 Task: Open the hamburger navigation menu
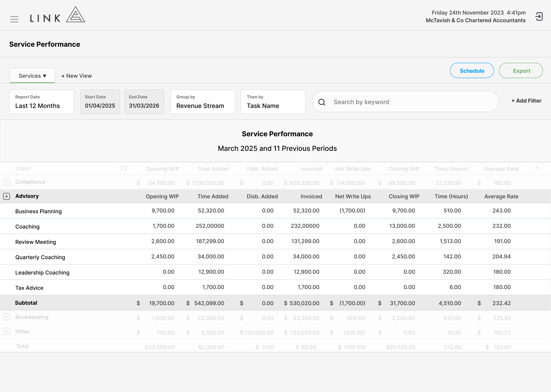(x=14, y=19)
